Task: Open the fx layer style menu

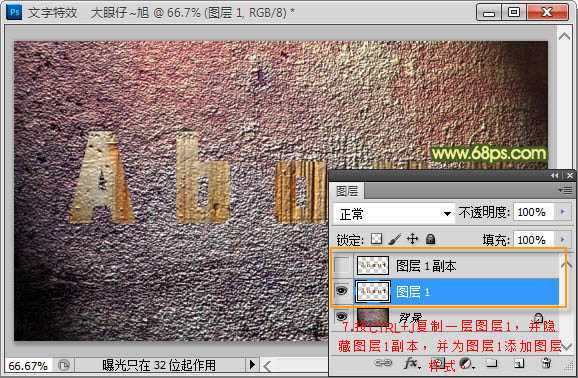Action: pyautogui.click(x=411, y=364)
